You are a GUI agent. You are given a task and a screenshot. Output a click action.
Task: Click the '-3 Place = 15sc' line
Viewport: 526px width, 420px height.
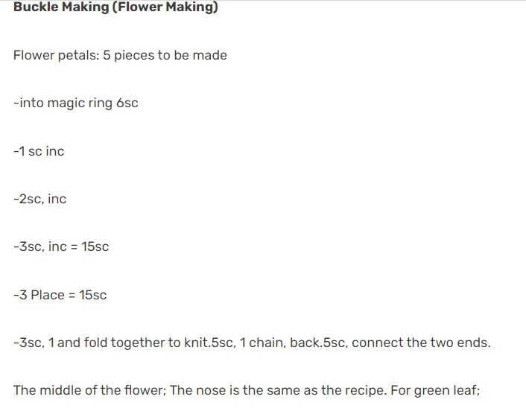(60, 295)
